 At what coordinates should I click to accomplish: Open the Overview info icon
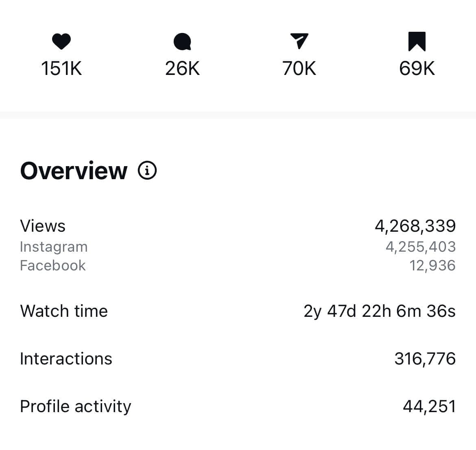pyautogui.click(x=147, y=171)
